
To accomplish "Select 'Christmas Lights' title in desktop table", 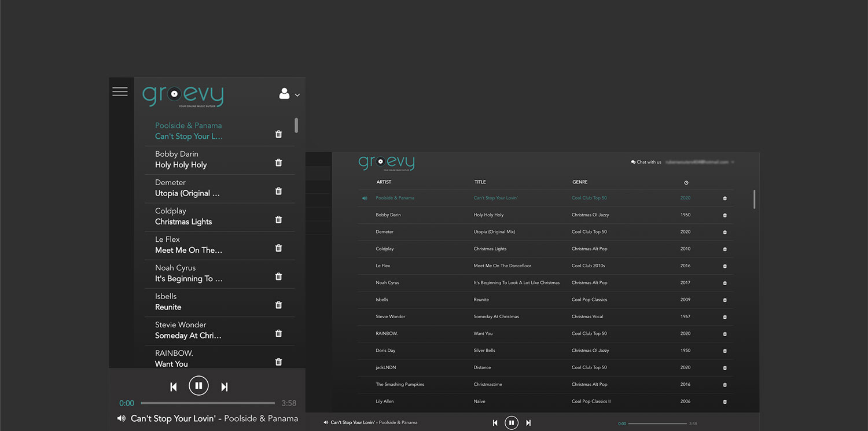I will pos(490,249).
